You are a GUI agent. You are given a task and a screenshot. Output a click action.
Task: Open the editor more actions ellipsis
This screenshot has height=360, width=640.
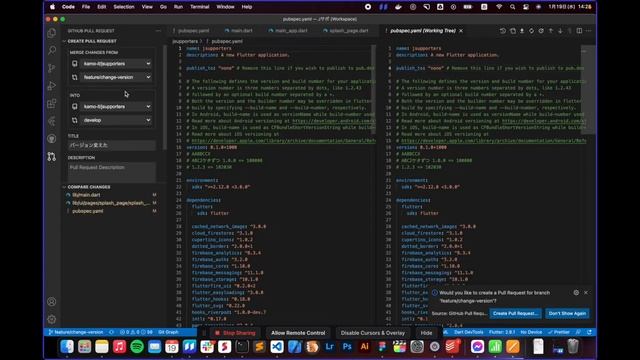[x=589, y=31]
